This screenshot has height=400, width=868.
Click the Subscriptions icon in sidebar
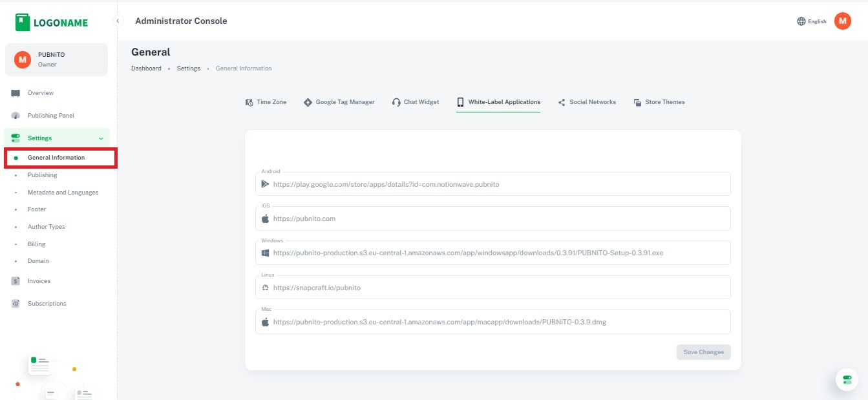tap(16, 304)
